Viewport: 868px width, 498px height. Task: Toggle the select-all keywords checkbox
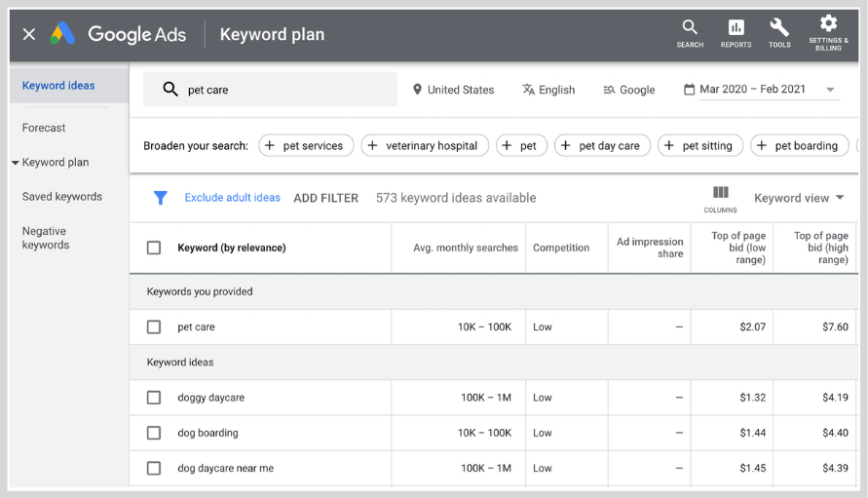click(x=154, y=248)
